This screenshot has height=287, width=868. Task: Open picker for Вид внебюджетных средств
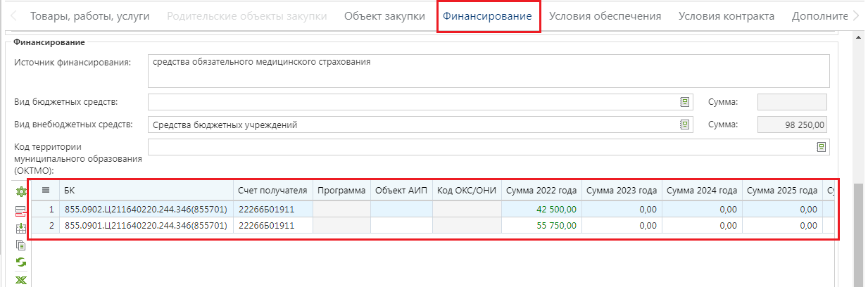click(x=684, y=125)
